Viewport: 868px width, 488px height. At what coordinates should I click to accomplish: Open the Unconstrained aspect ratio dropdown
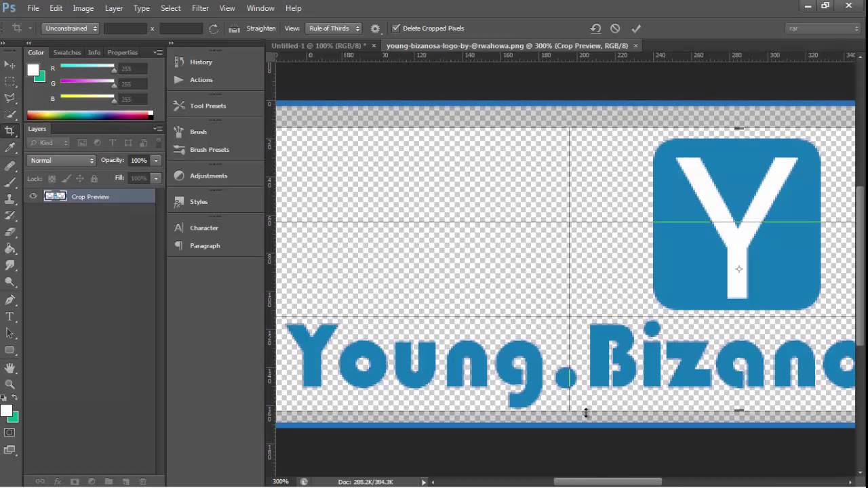pyautogui.click(x=71, y=28)
